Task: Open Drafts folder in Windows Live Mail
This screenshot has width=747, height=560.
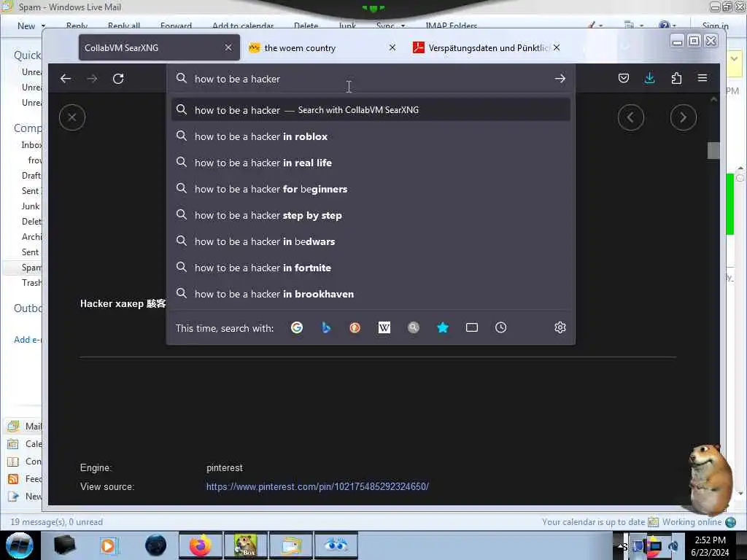Action: tap(31, 176)
